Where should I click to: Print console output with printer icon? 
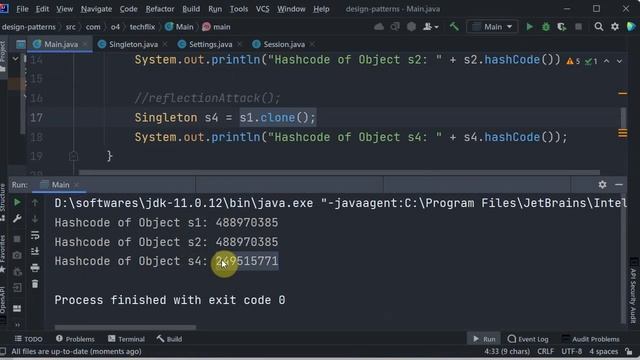(x=35, y=268)
